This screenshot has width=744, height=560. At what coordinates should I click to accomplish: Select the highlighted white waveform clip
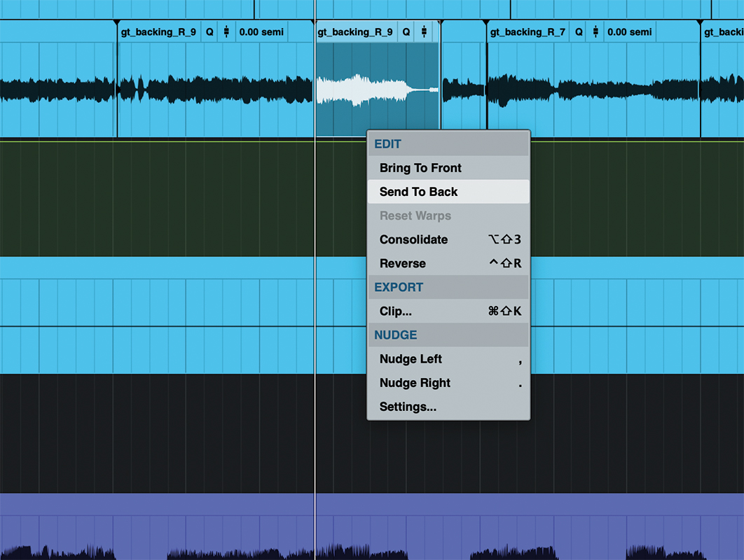(x=377, y=89)
